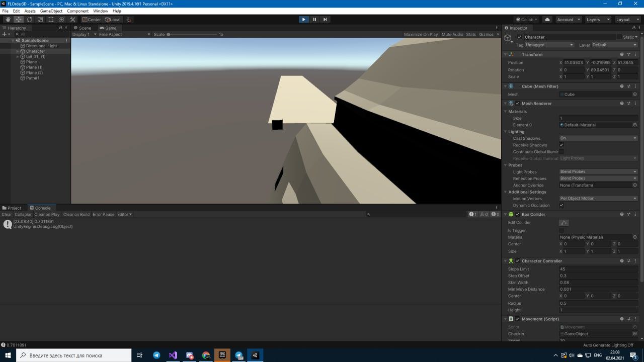The width and height of the screenshot is (644, 362).
Task: Open the Assets menu
Action: coord(30,11)
